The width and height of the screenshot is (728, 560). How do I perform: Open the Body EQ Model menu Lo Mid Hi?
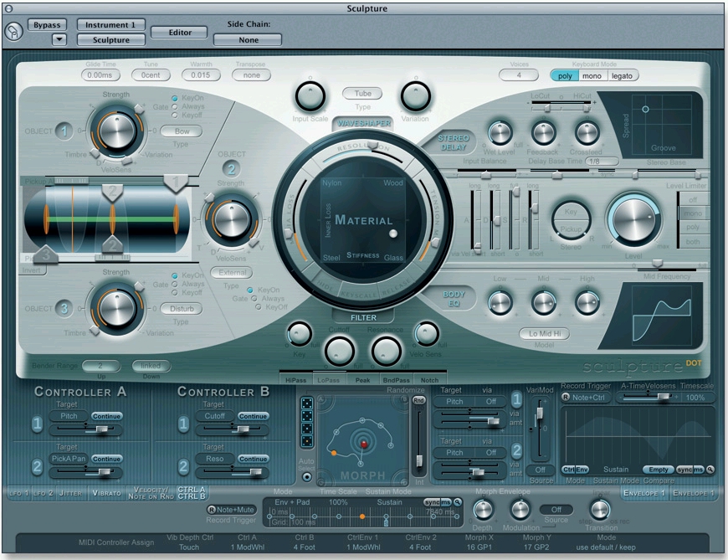pyautogui.click(x=544, y=333)
